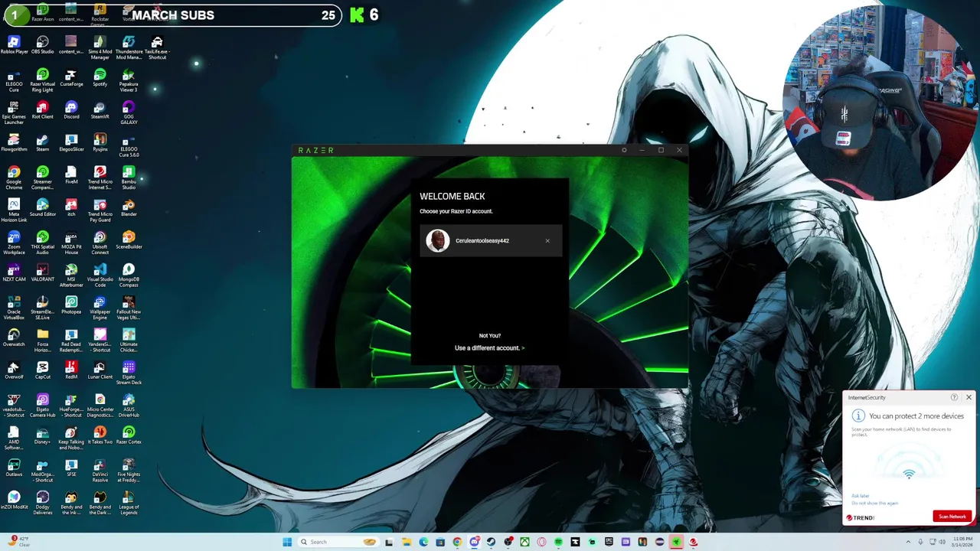Select Zoom Workplace desktop icon
This screenshot has width=980, height=551.
pyautogui.click(x=14, y=243)
